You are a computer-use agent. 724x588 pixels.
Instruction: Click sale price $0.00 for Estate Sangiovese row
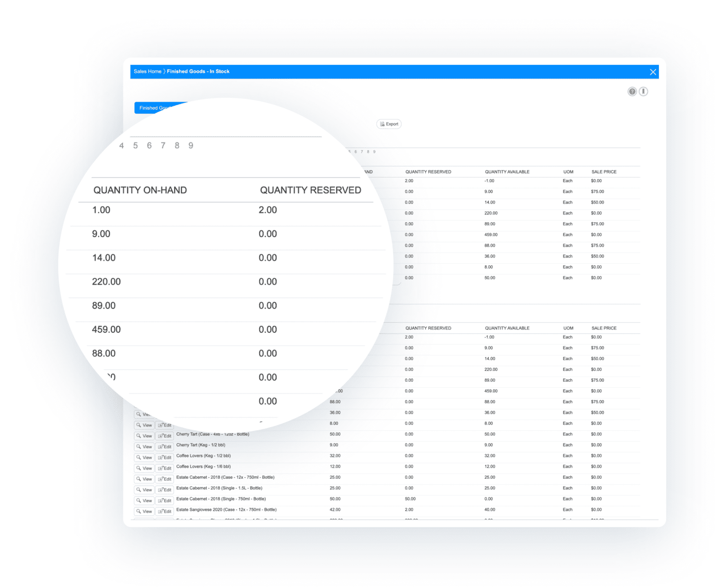596,510
